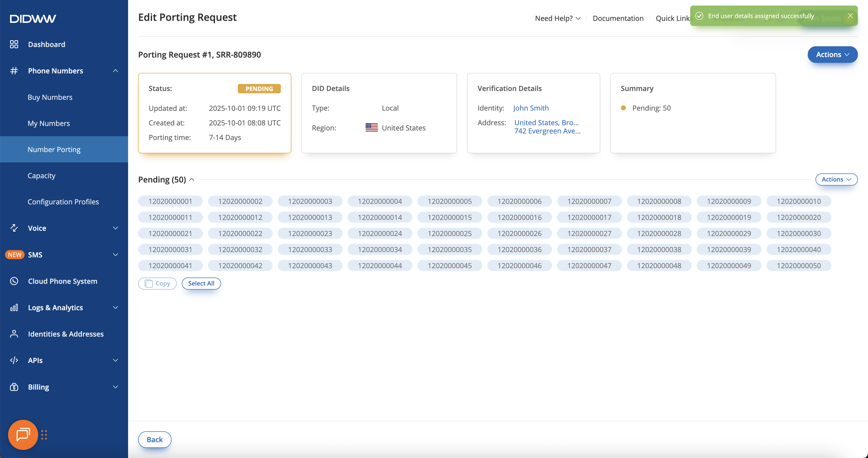868x458 pixels.
Task: Open the top Actions dropdown button
Action: (832, 55)
